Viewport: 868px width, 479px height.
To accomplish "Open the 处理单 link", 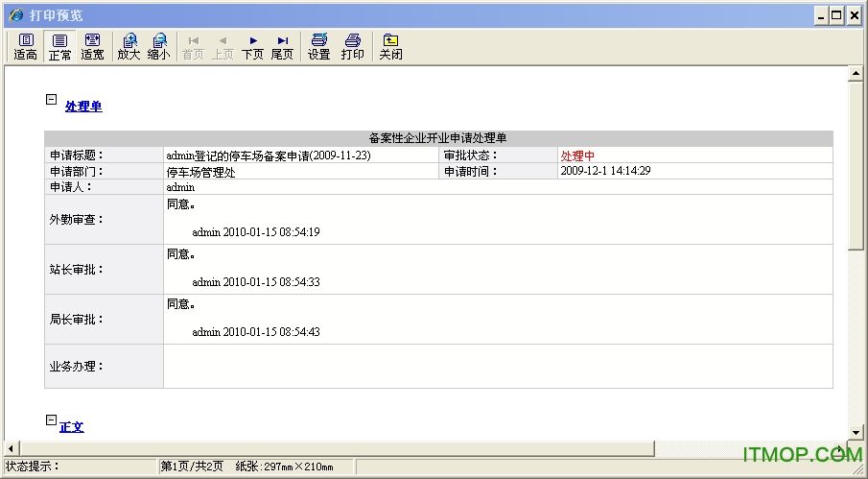I will pyautogui.click(x=83, y=107).
